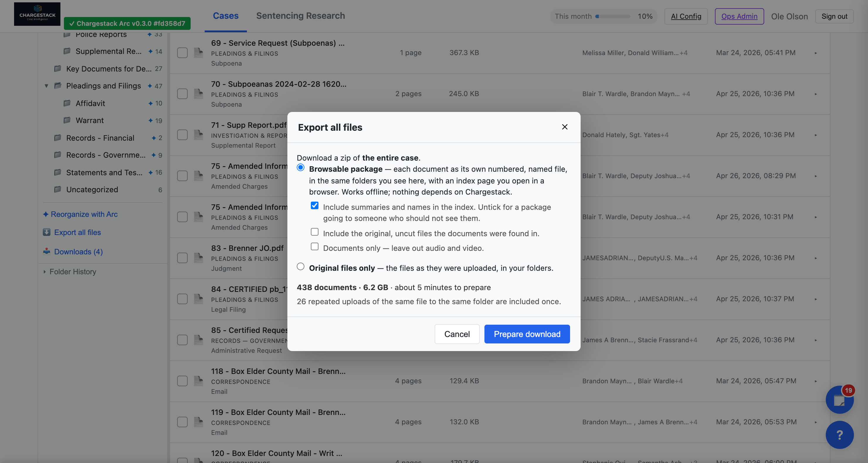The height and width of the screenshot is (463, 868).
Task: Collapse the Pleadings and Filings folder
Action: pyautogui.click(x=47, y=86)
